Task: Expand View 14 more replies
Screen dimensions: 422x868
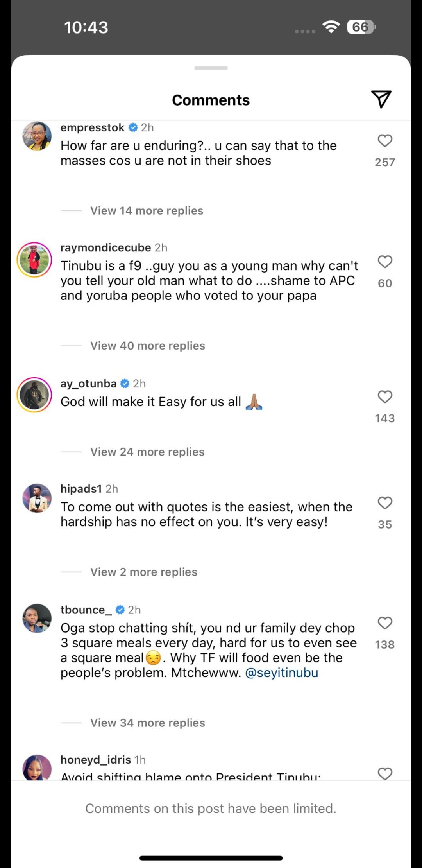Action: click(x=147, y=211)
